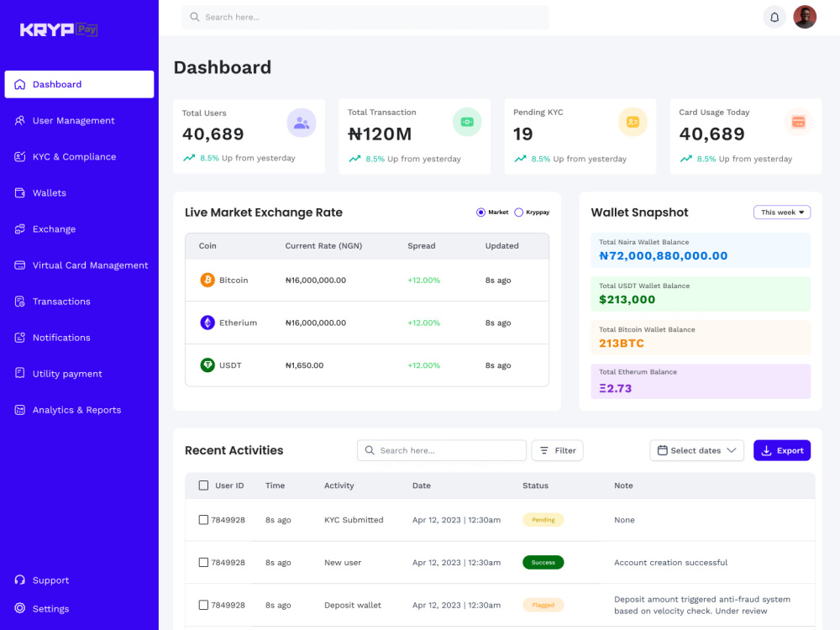Click the Spread column header
Viewport: 840px width, 630px height.
(422, 246)
